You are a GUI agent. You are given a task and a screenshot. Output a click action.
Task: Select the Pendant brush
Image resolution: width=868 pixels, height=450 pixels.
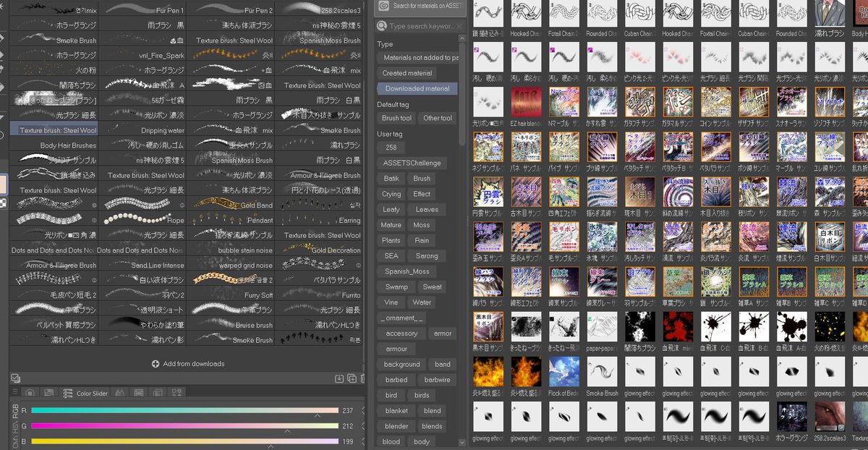coord(231,220)
